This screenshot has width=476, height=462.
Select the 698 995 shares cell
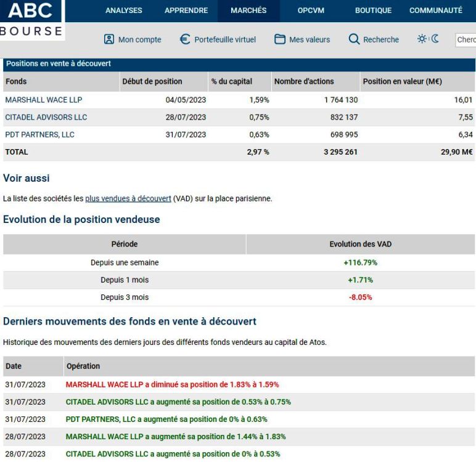point(344,134)
